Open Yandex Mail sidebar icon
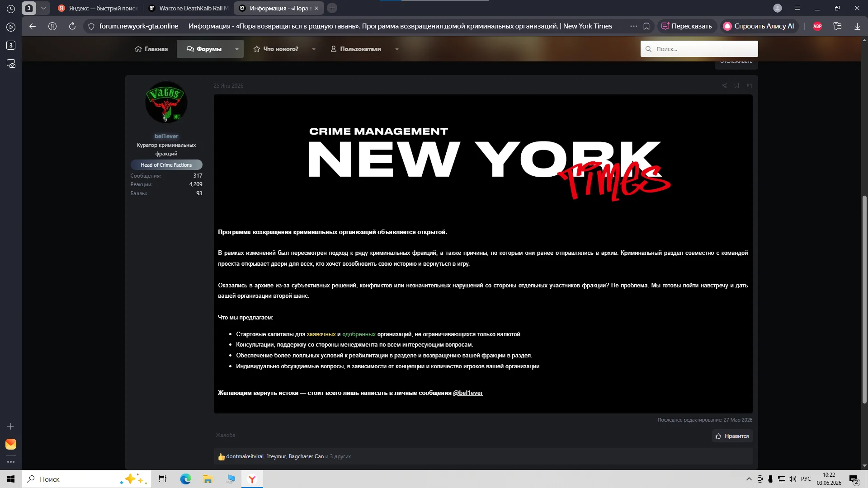Screen dimensions: 868x488 (x=11, y=444)
